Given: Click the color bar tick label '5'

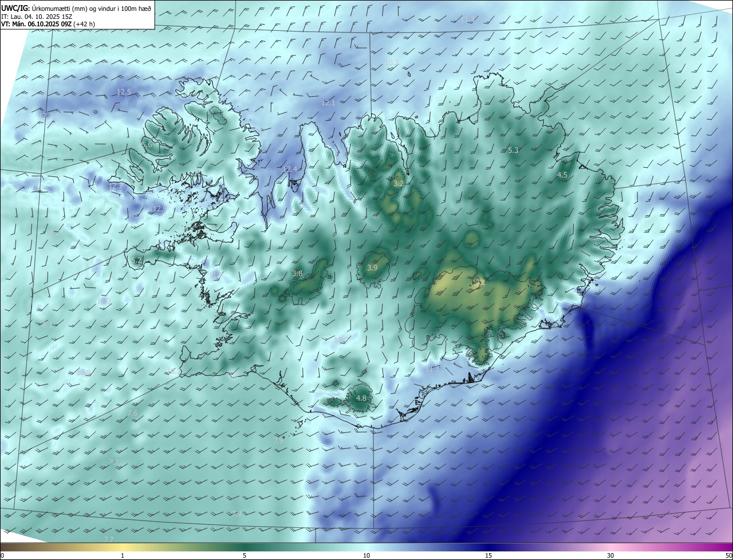Looking at the screenshot, I should pyautogui.click(x=245, y=556).
